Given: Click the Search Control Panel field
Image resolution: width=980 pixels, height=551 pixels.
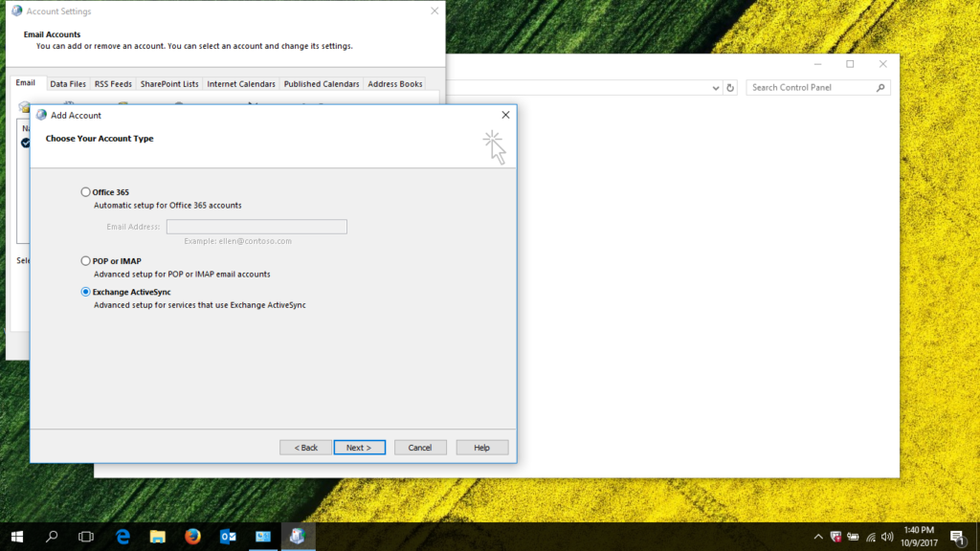Looking at the screenshot, I should click(813, 87).
